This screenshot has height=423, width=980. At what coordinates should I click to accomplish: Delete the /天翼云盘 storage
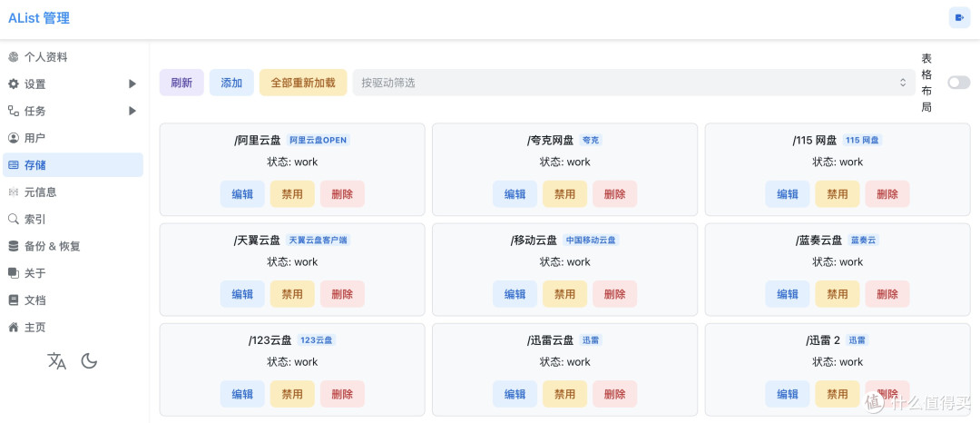(342, 294)
